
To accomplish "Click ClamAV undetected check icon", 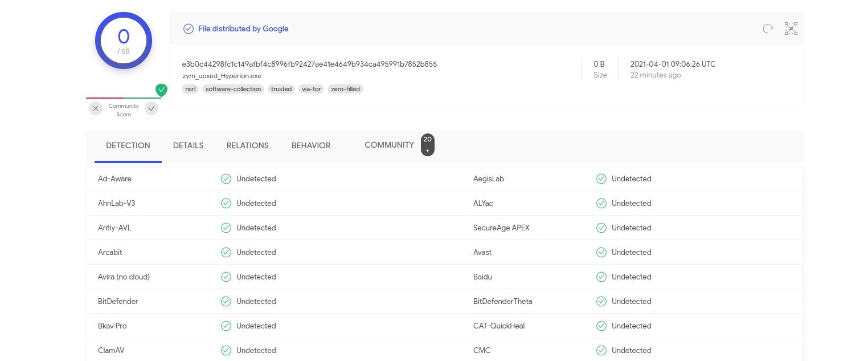I will coord(226,350).
